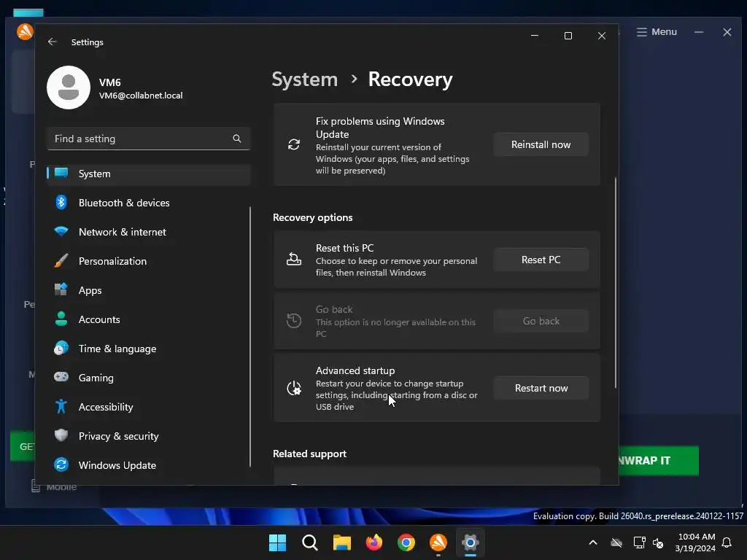This screenshot has height=560, width=747.
Task: Open the Menu button in the Avast window
Action: point(657,32)
